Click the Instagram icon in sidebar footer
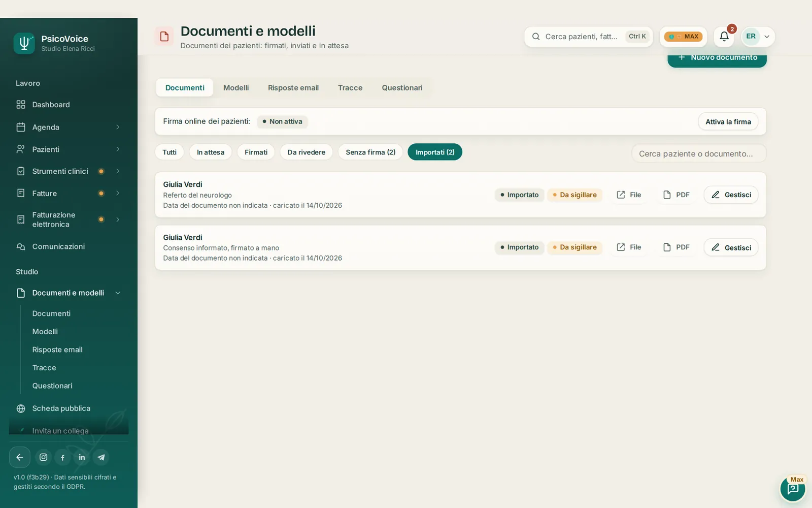Image resolution: width=812 pixels, height=508 pixels. [44, 457]
